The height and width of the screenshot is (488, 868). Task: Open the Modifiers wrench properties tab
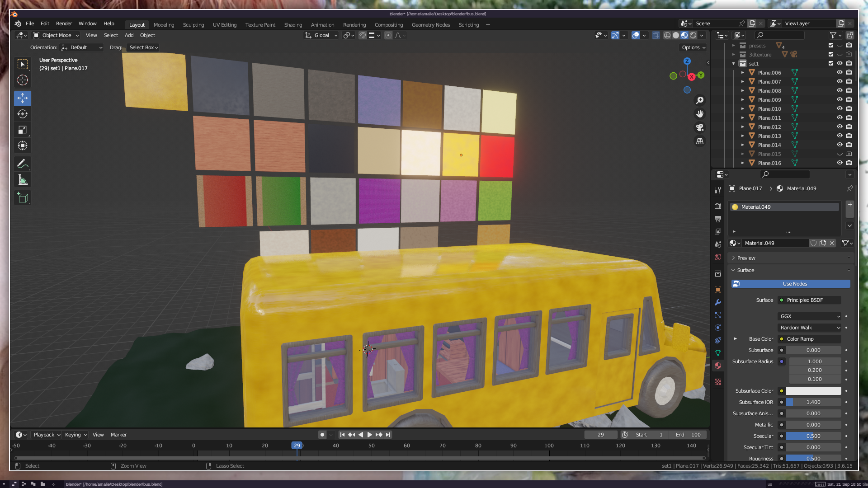(x=718, y=302)
